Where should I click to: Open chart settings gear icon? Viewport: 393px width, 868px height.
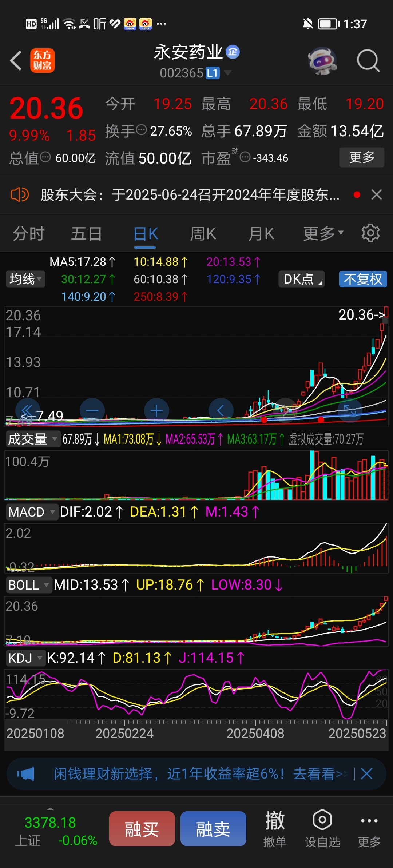[x=370, y=233]
